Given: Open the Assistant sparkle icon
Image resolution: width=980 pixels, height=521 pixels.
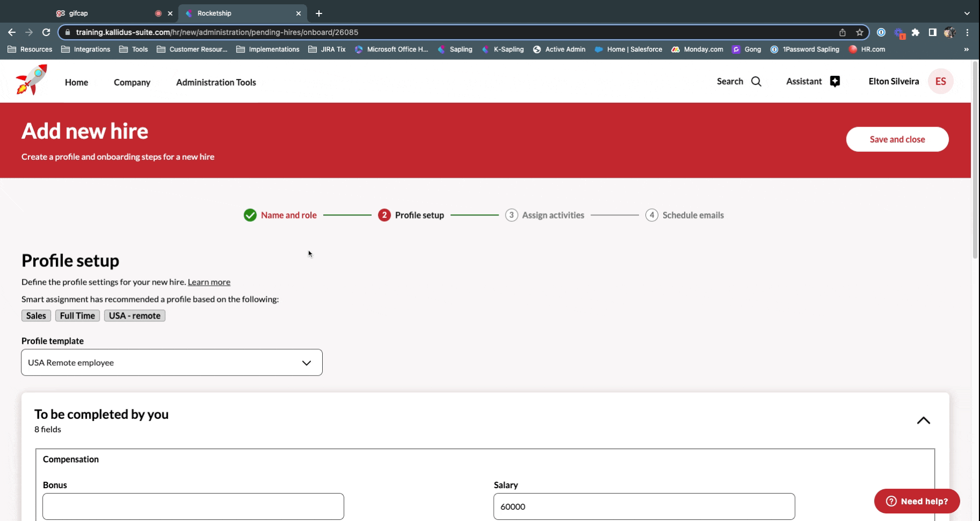Looking at the screenshot, I should (834, 81).
